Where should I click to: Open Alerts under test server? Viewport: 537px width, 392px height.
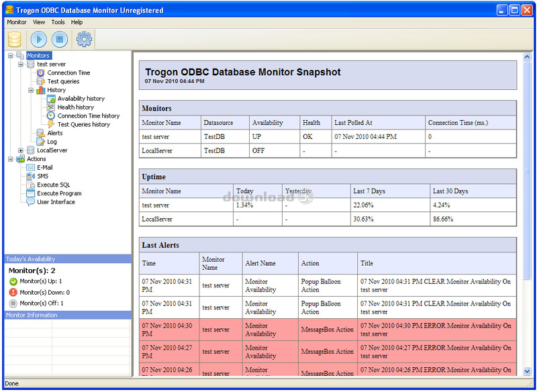click(x=55, y=133)
